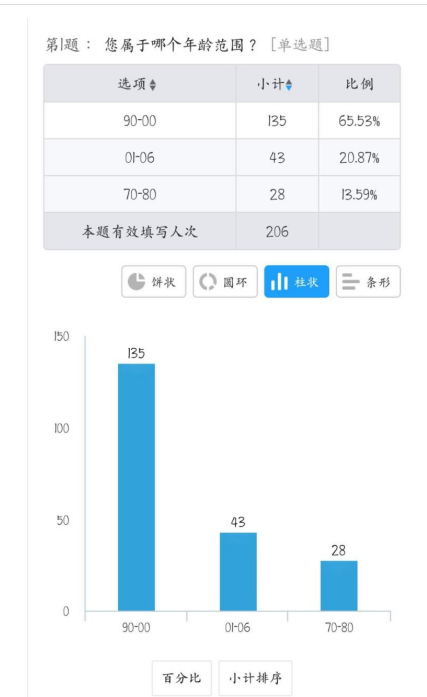Viewport: 427px width, 697px height.
Task: Toggle 小计排序 button
Action: tap(255, 678)
